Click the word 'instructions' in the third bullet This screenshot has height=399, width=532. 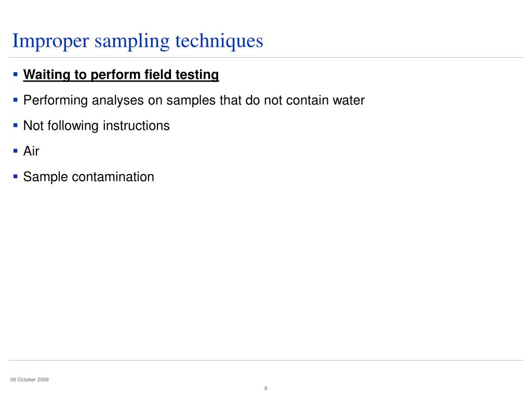point(136,126)
